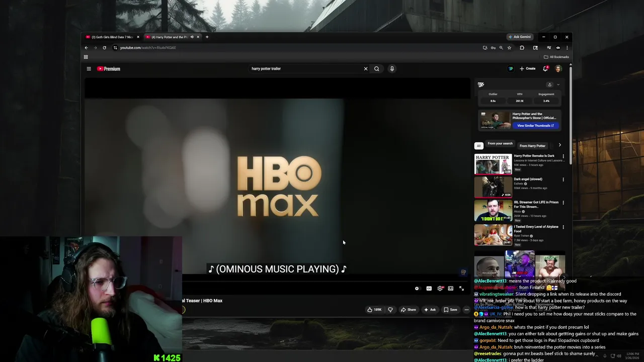Screen dimensions: 644x362
Task: Click the export icon in stats panel
Action: [549, 84]
